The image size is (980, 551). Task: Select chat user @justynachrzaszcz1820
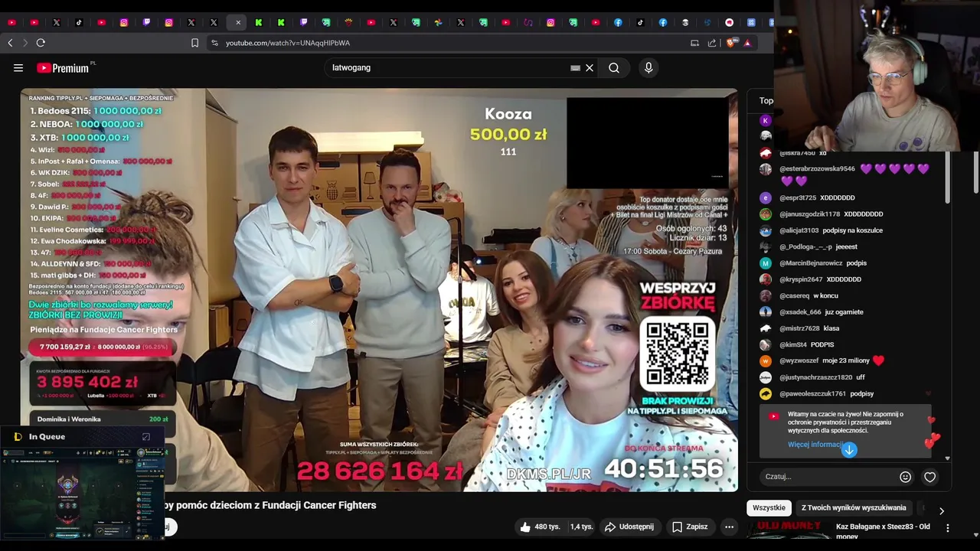pos(815,377)
